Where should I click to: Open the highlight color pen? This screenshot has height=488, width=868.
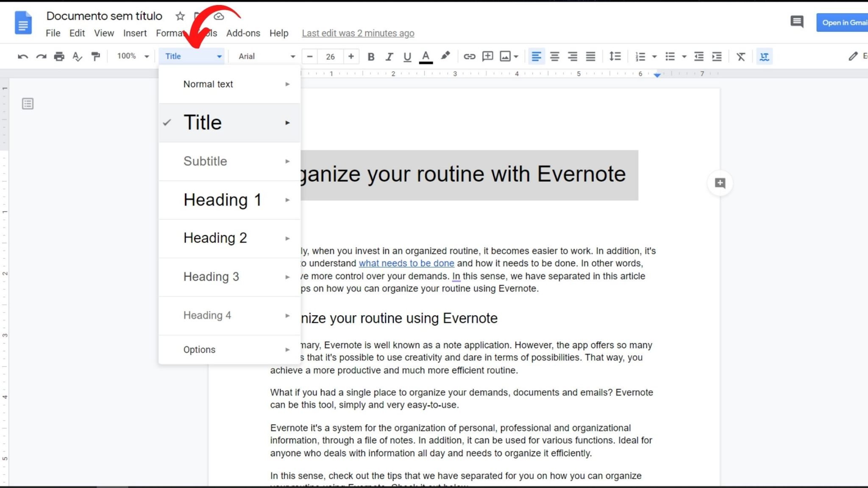[x=445, y=56]
